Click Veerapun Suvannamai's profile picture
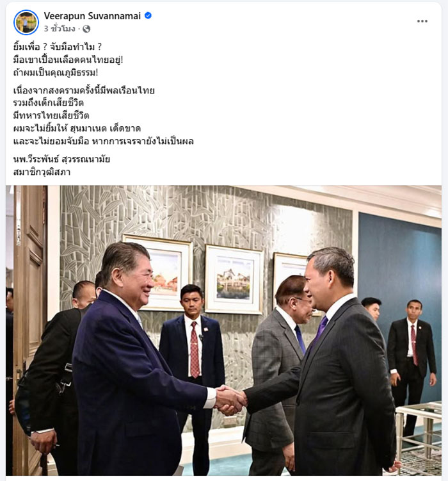This screenshot has height=481, width=448. pyautogui.click(x=26, y=22)
